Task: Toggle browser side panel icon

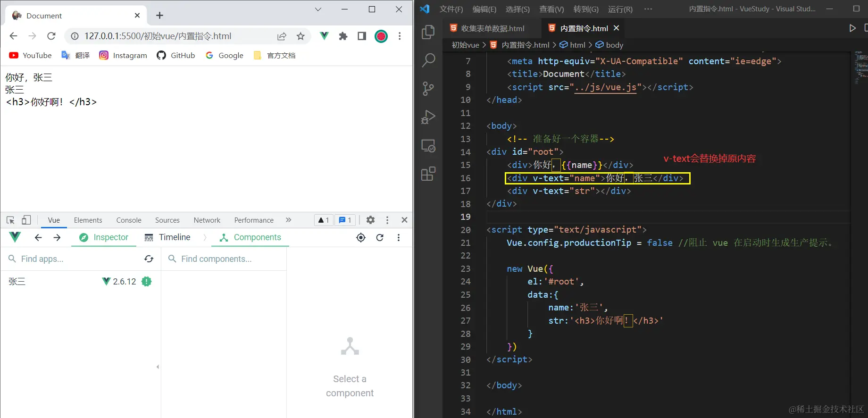Action: (362, 36)
